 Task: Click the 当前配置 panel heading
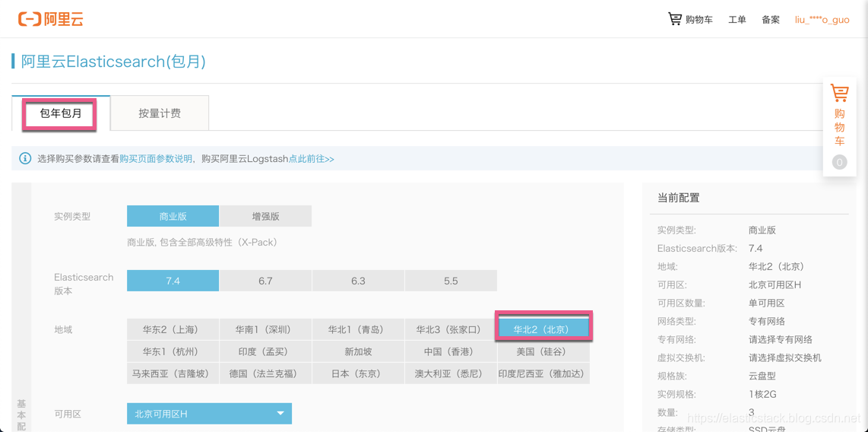678,198
